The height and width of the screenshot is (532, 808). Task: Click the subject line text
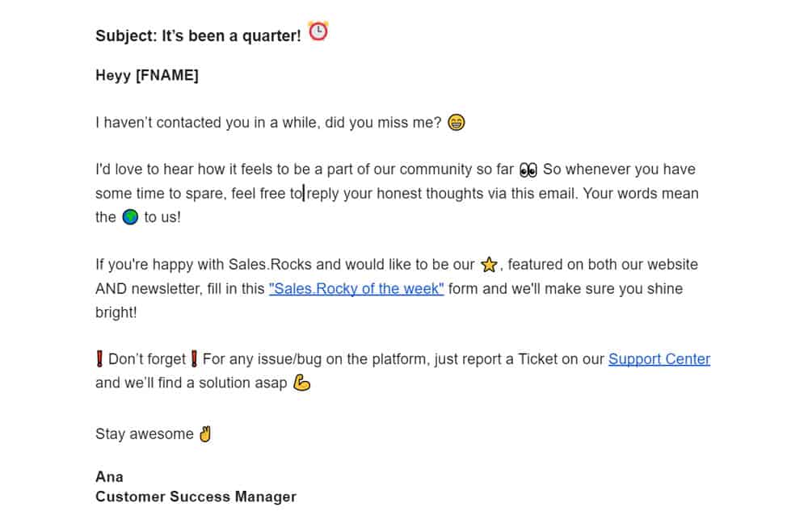click(198, 36)
